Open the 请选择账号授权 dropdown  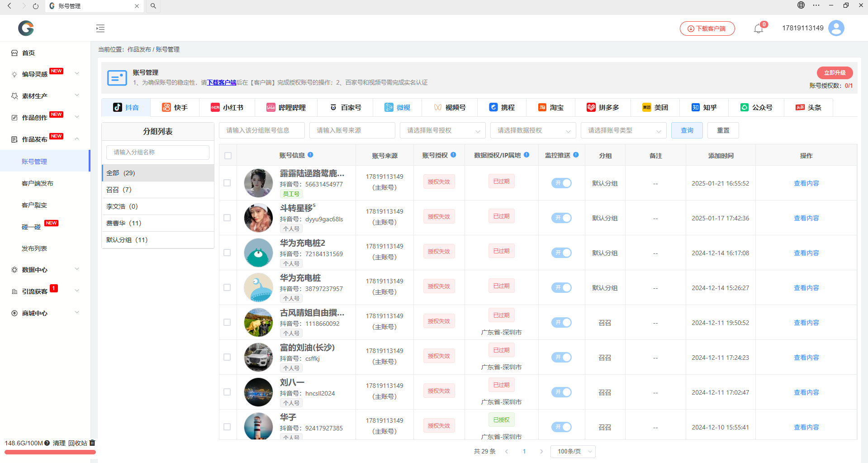pyautogui.click(x=442, y=130)
